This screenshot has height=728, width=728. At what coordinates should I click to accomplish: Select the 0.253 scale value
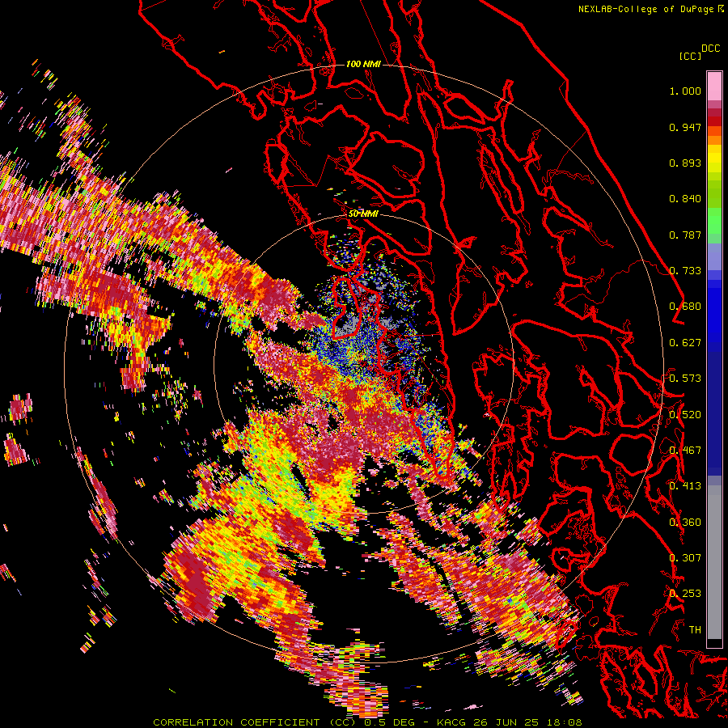pyautogui.click(x=685, y=594)
